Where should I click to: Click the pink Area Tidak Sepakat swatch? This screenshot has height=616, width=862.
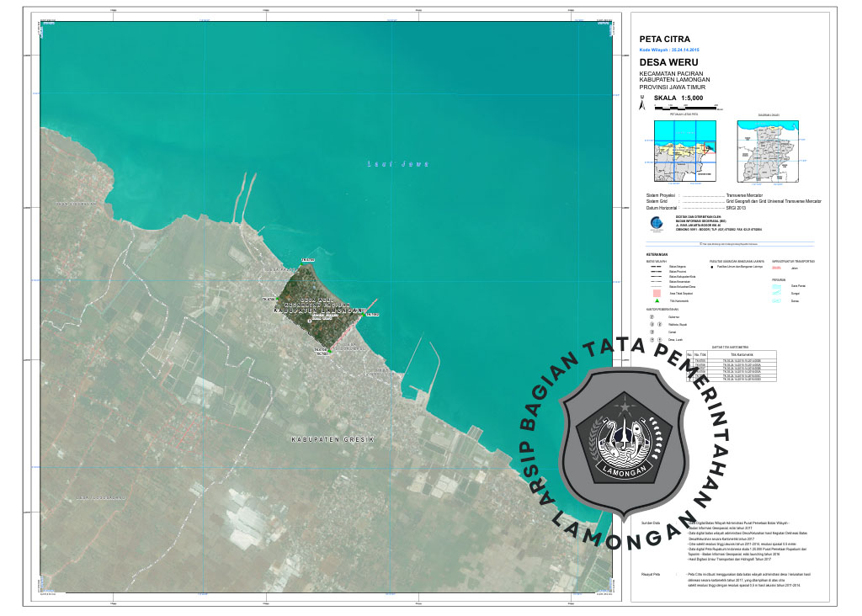point(656,293)
